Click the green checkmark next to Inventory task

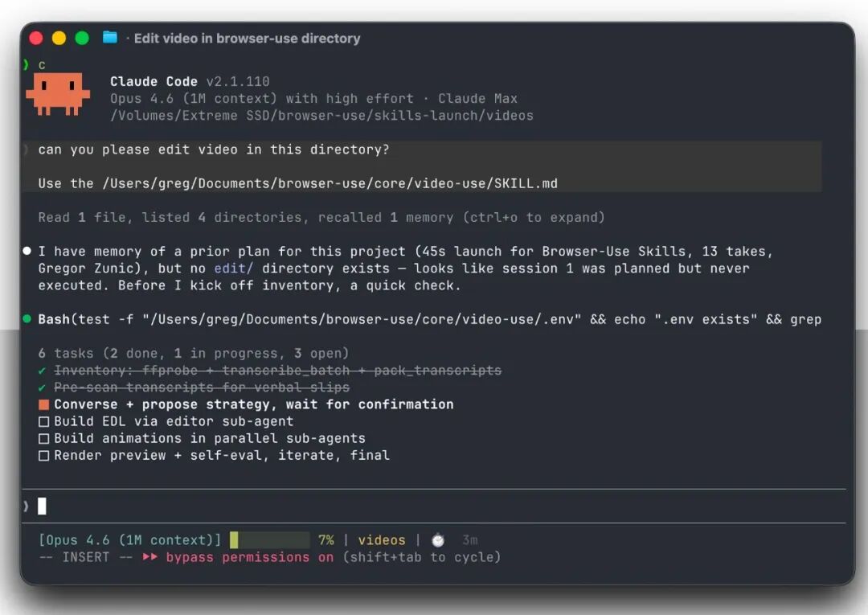tap(42, 371)
